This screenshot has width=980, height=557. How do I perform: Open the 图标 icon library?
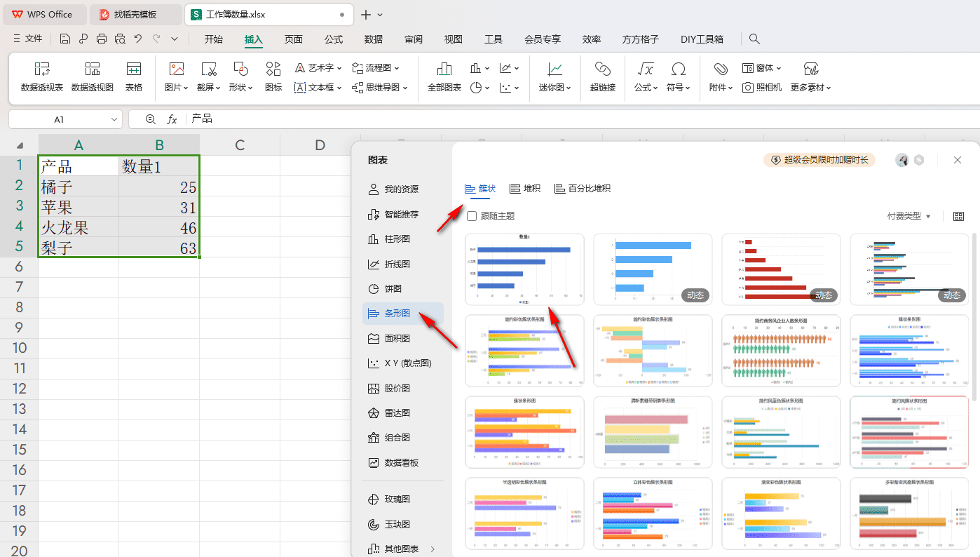coord(273,77)
